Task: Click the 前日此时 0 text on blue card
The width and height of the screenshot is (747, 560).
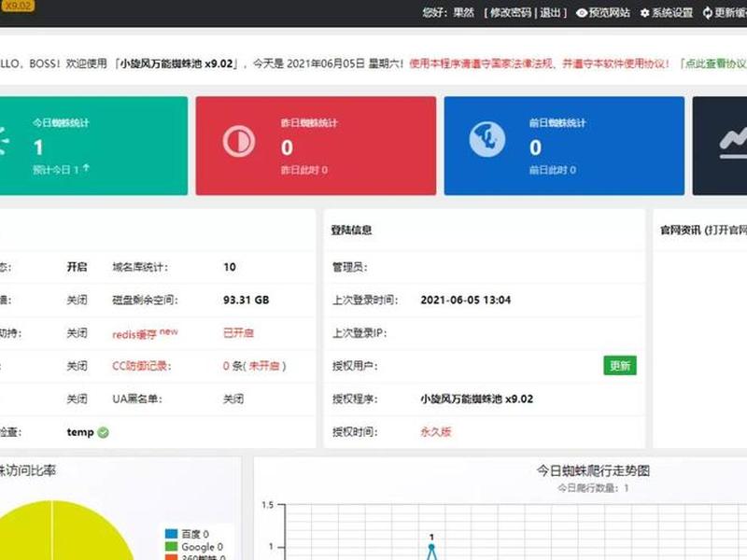Action: pos(553,170)
